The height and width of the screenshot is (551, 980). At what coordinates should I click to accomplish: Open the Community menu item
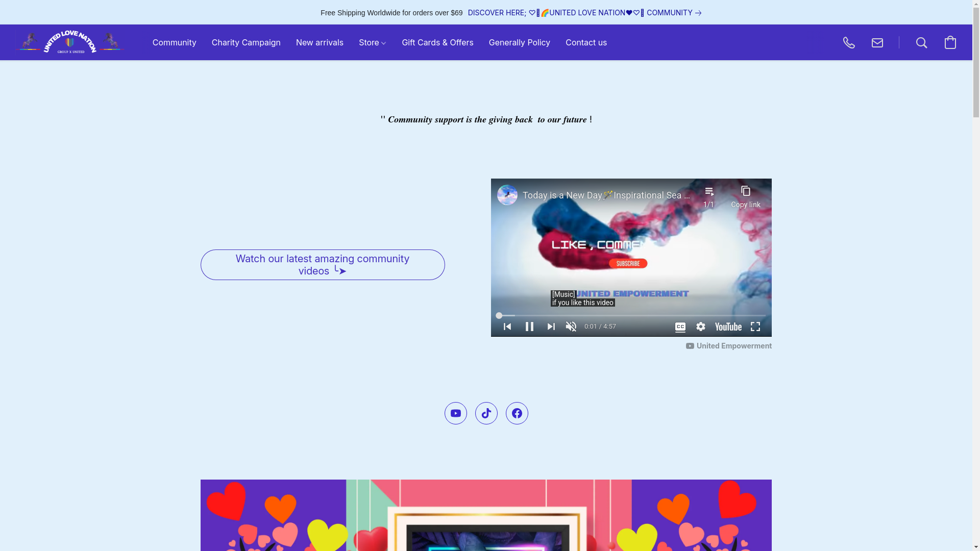[x=175, y=42]
